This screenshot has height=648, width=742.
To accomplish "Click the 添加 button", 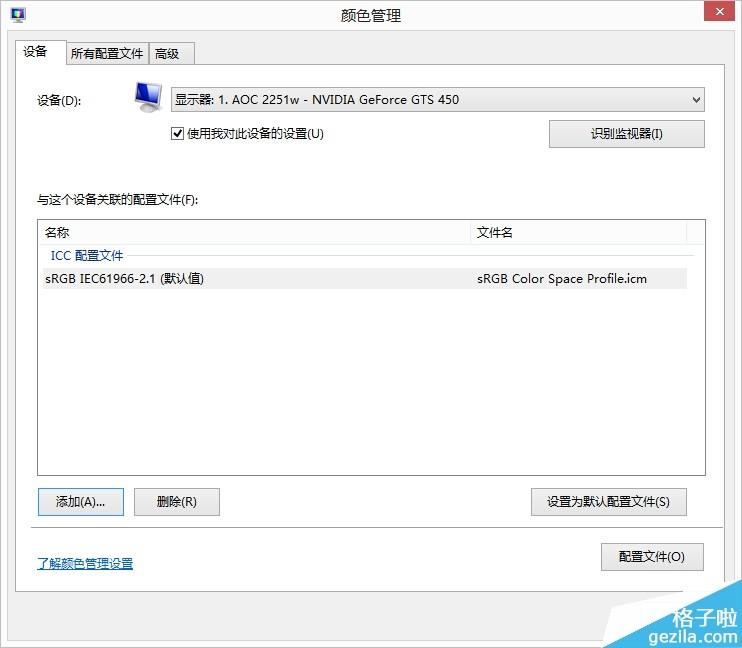I will coord(81,502).
